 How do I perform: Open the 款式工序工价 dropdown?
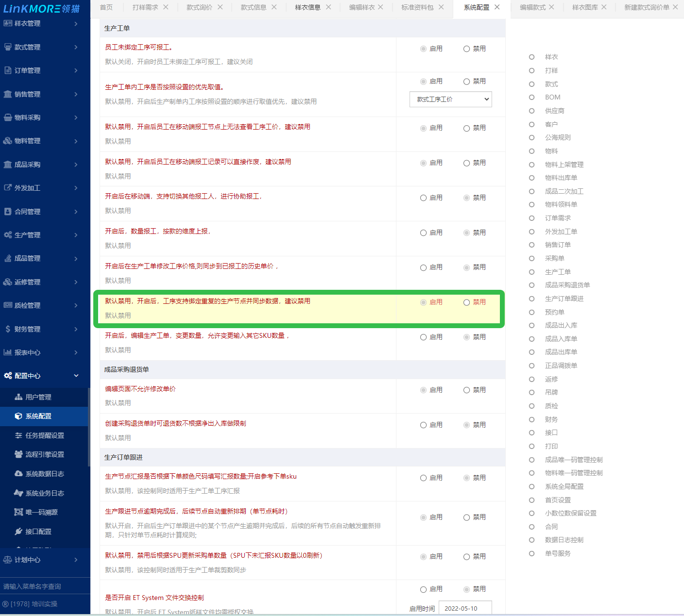click(x=450, y=100)
